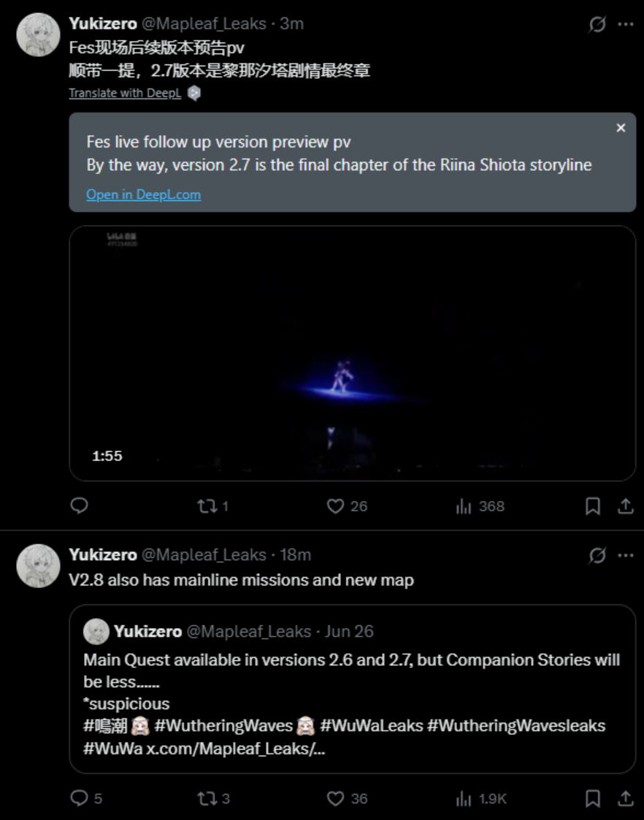The height and width of the screenshot is (820, 644).
Task: Open Grok icon on first tweet
Action: [597, 24]
